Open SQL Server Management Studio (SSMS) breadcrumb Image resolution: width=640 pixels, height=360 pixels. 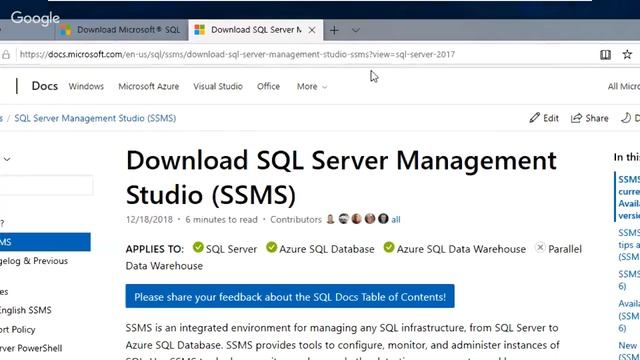(x=95, y=118)
